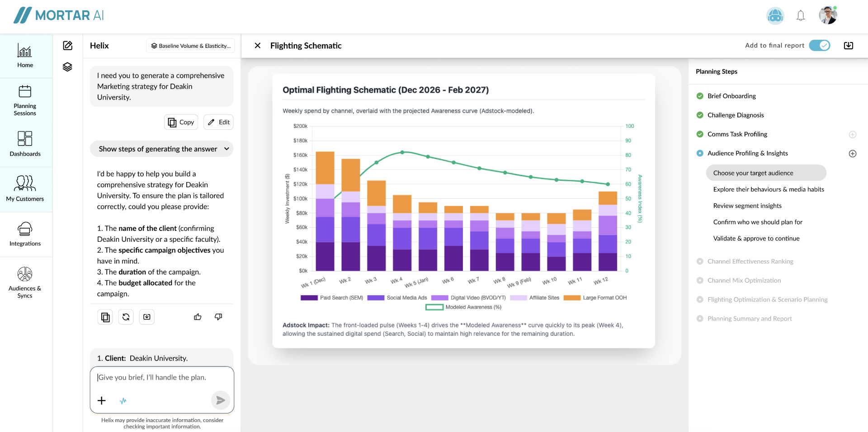Download the Flighting Schematic report
This screenshot has height=432, width=868.
(848, 46)
